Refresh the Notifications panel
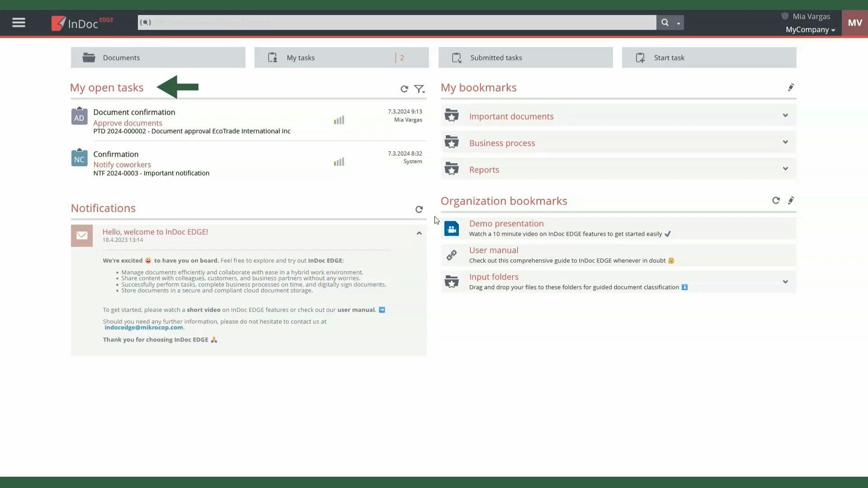The image size is (868, 488). pos(419,209)
